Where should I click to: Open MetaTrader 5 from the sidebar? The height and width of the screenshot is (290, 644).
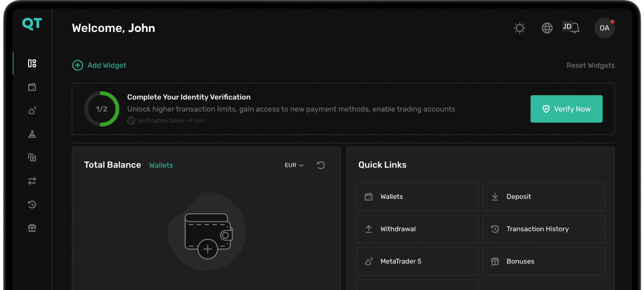[32, 110]
